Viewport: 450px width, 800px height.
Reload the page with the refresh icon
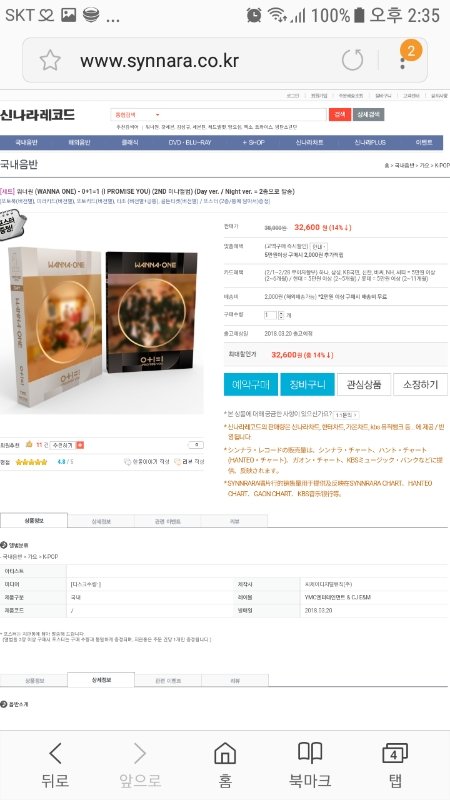pyautogui.click(x=353, y=60)
